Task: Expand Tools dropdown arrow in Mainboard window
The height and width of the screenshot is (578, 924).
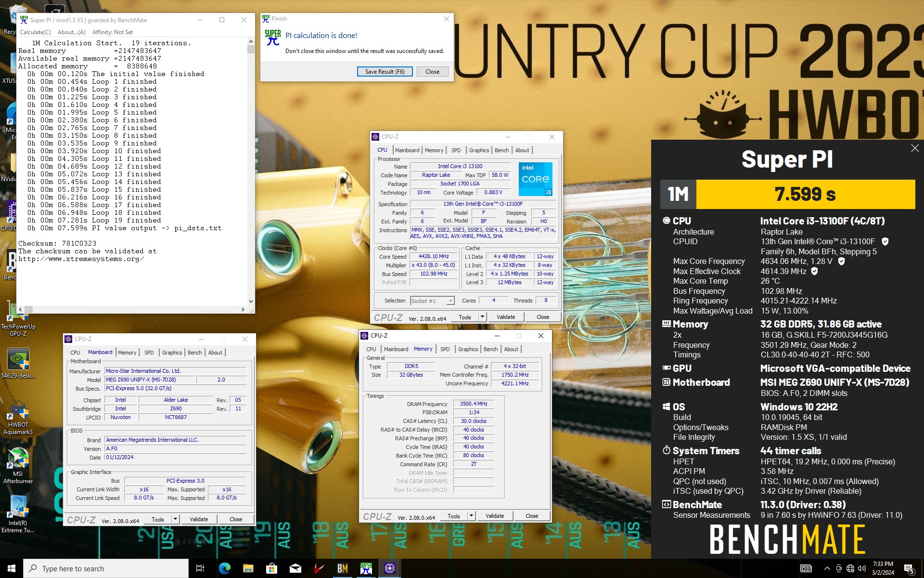Action: pyautogui.click(x=176, y=519)
